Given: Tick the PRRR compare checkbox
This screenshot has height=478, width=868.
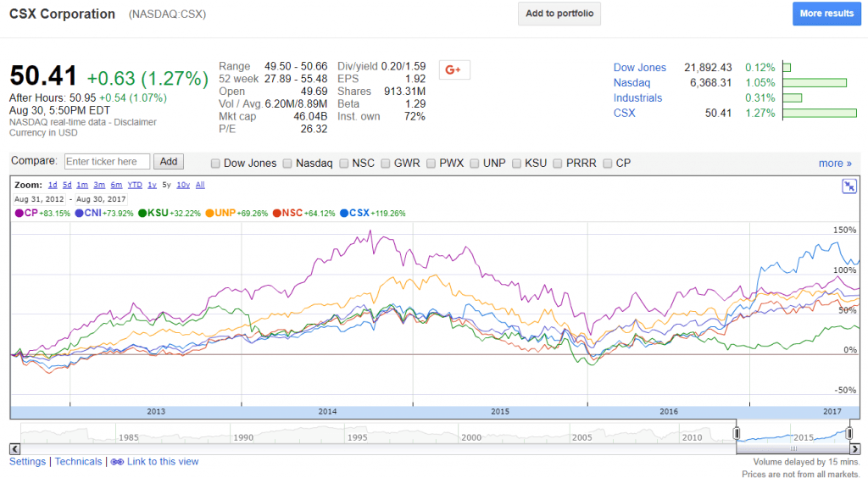Looking at the screenshot, I should [558, 164].
